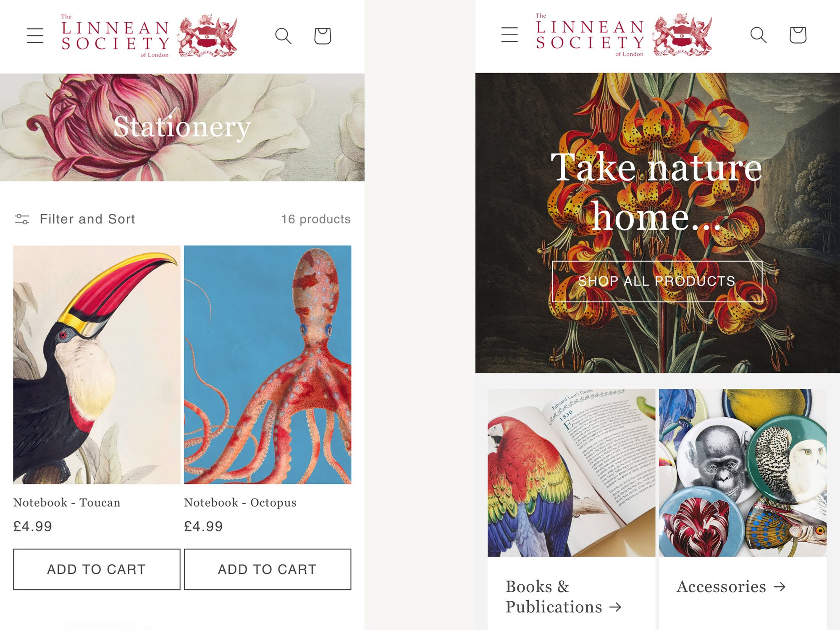Click search magnifier on home page

click(x=758, y=35)
